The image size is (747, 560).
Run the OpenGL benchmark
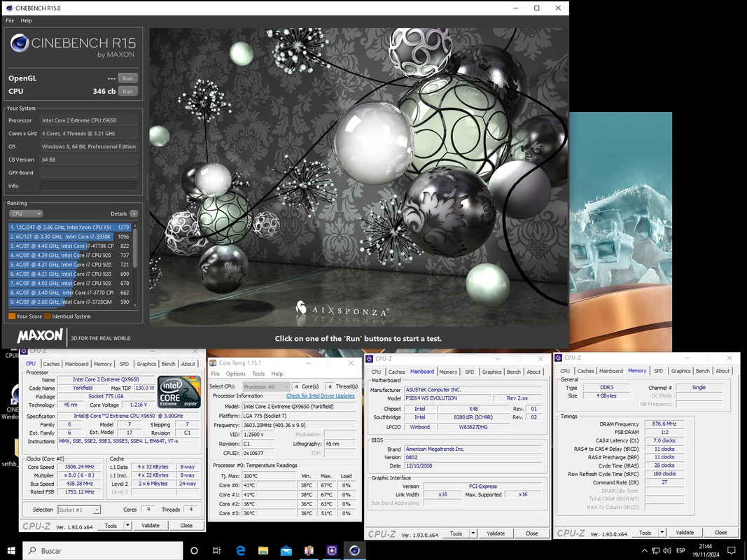coord(127,78)
